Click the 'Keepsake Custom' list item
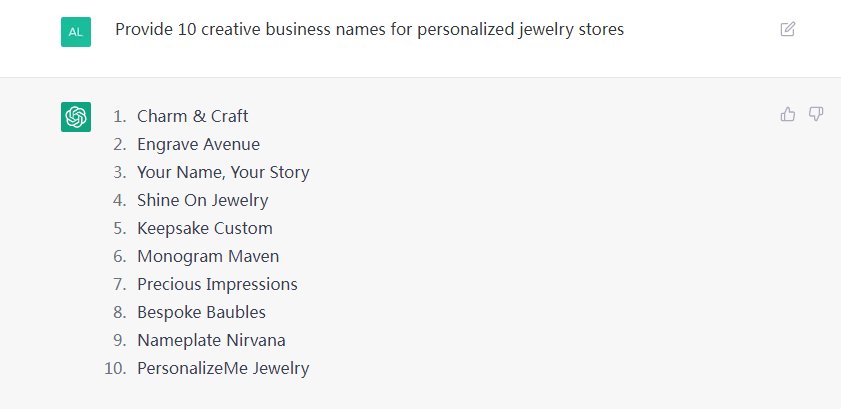 (x=205, y=228)
